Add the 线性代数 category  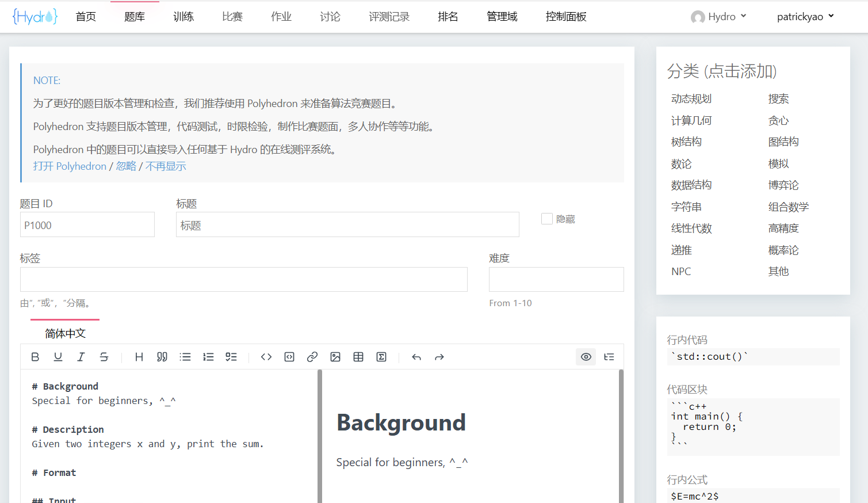point(691,228)
